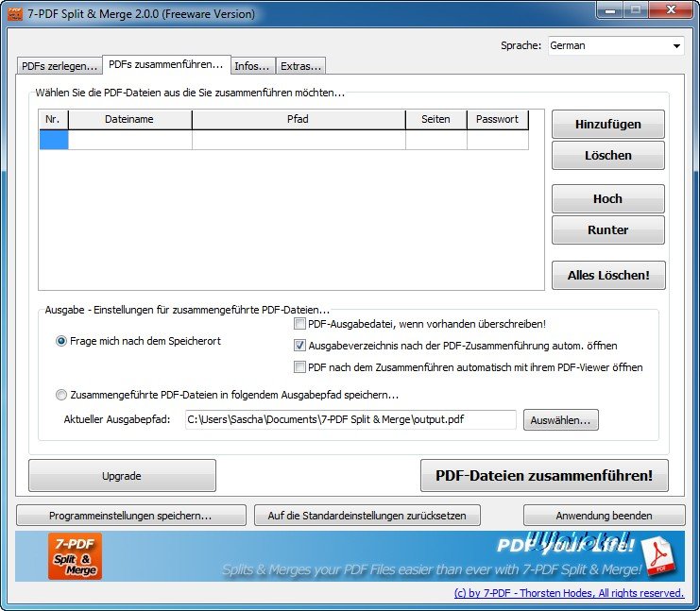Reset with Standardeinstellungen zurücksetzen button

coord(367,516)
